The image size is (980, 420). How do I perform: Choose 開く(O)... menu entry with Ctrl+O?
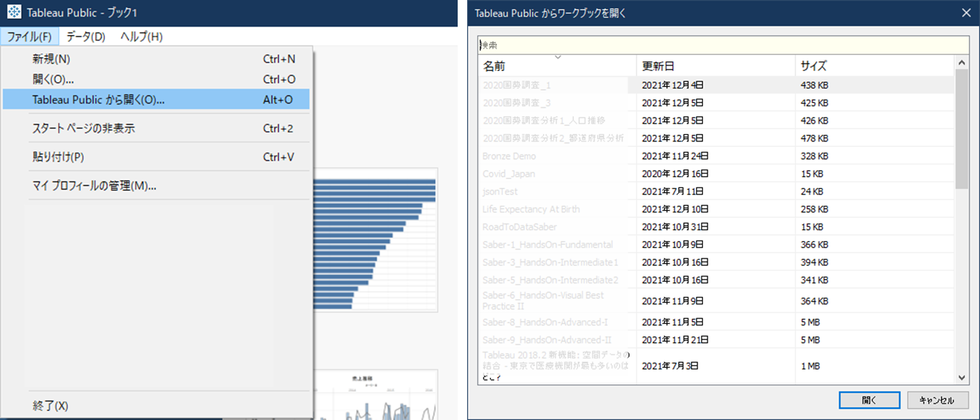coord(157,79)
